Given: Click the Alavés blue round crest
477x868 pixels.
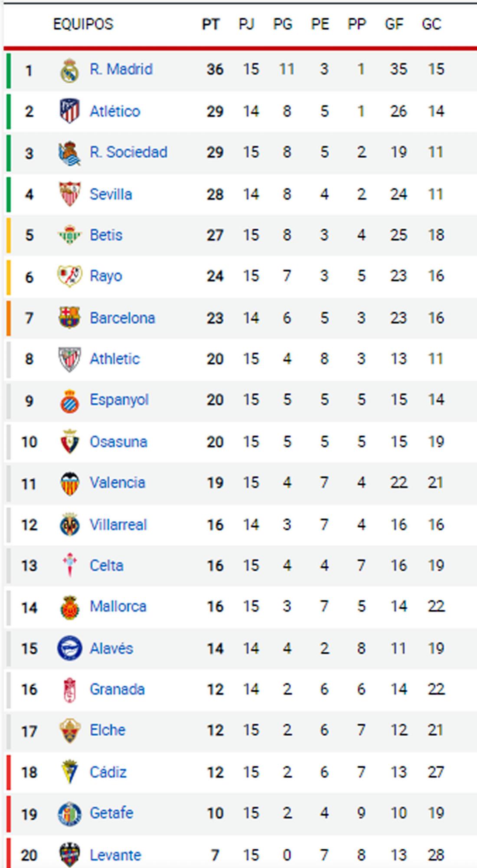Looking at the screenshot, I should tap(69, 648).
